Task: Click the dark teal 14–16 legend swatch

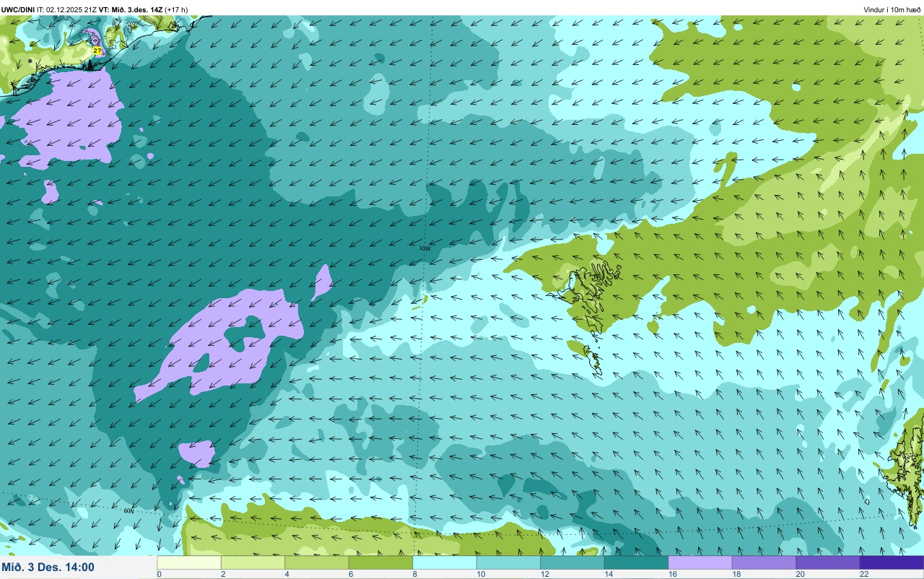Action: [x=636, y=562]
